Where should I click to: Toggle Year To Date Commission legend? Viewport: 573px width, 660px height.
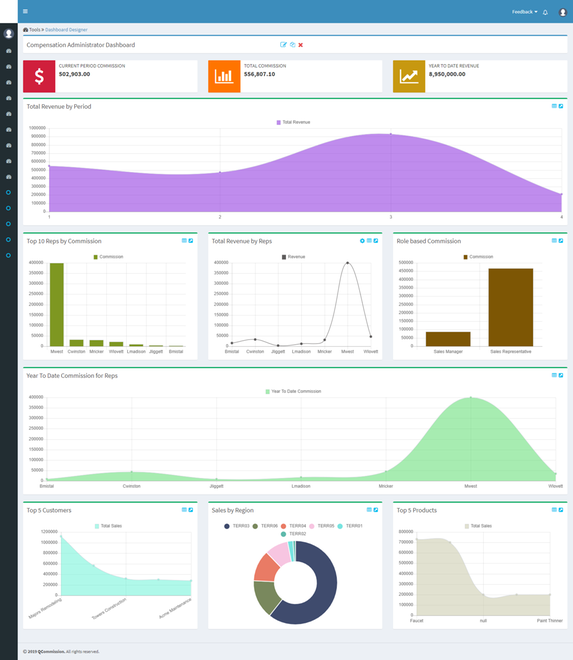[x=293, y=391]
